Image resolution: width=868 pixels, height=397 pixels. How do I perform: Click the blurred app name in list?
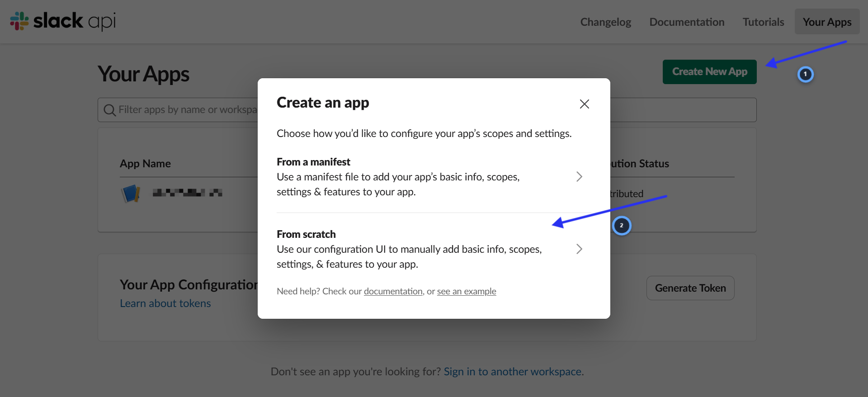187,193
